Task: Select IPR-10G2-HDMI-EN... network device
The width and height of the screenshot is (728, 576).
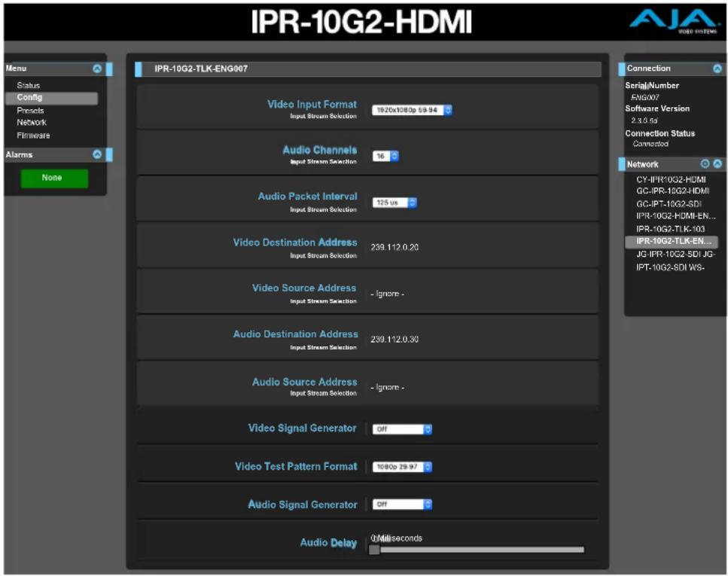Action: [x=675, y=216]
